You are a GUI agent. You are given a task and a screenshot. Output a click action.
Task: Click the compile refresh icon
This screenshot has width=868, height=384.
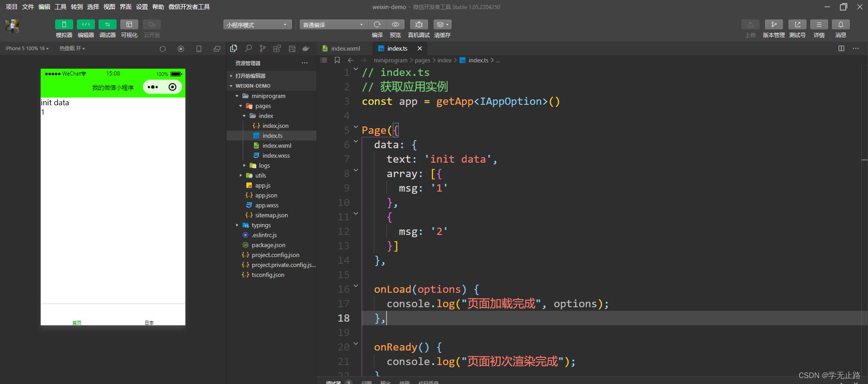pyautogui.click(x=377, y=24)
